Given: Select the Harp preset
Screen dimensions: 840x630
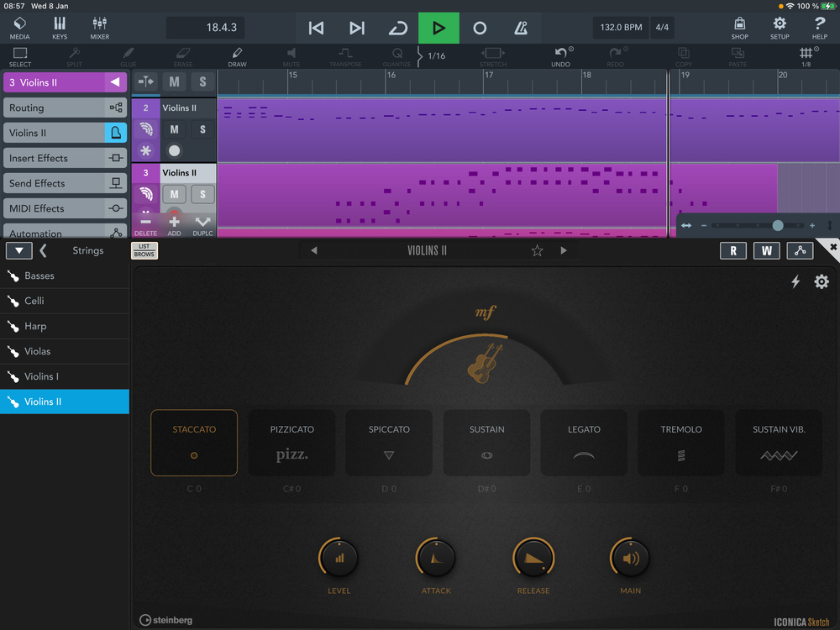Looking at the screenshot, I should click(65, 326).
